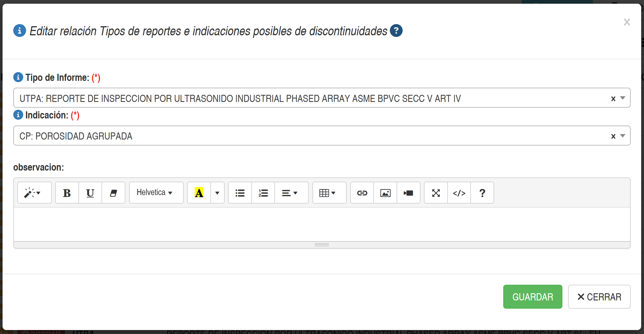Clear the CP: POROSIDAD AGRUPADA selection
Image resolution: width=644 pixels, height=334 pixels.
(x=613, y=136)
